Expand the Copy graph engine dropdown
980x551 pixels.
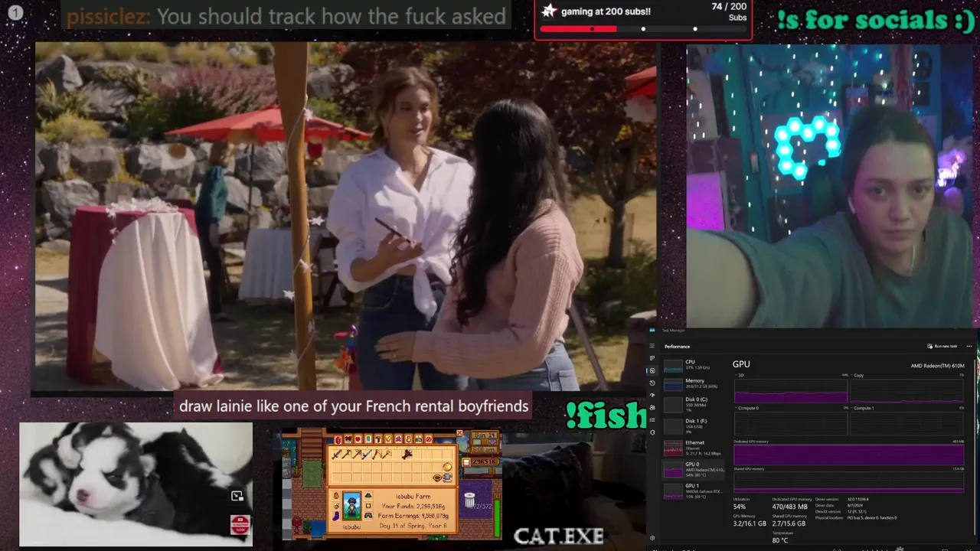pyautogui.click(x=858, y=375)
